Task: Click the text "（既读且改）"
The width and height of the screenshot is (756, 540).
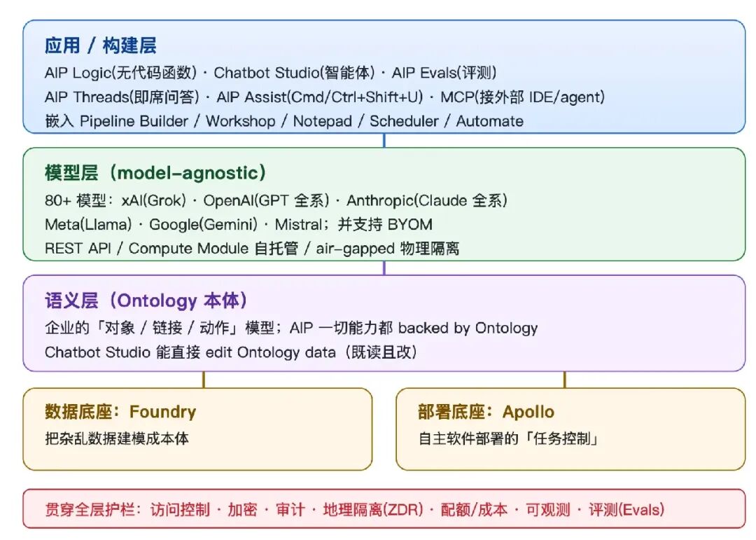Action: click(380, 352)
